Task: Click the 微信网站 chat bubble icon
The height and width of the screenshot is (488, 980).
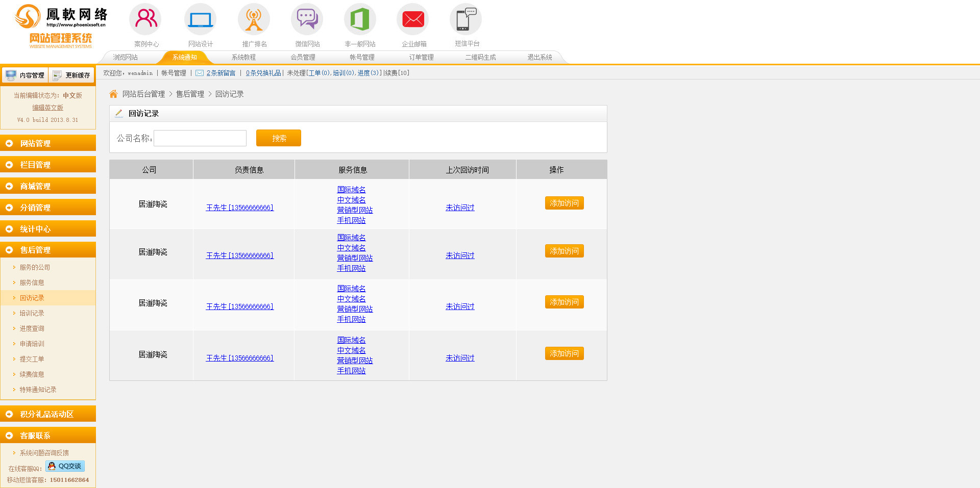Action: [307, 19]
